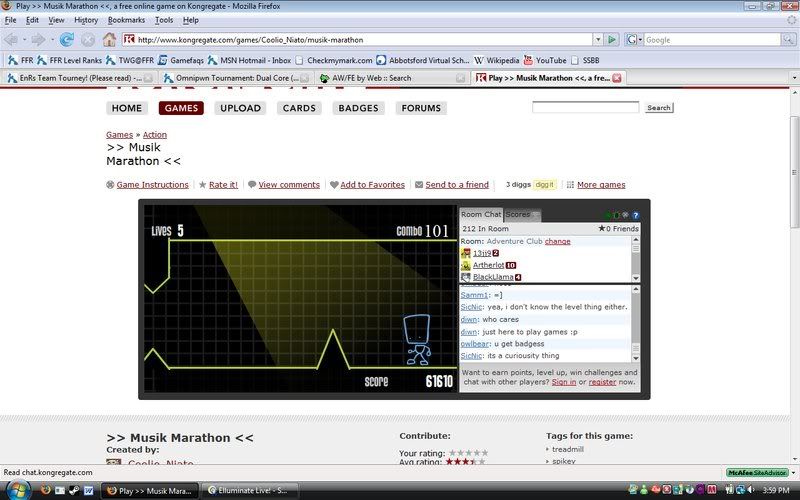The height and width of the screenshot is (500, 800).
Task: Click the GAMES navigation button
Action: 181,108
